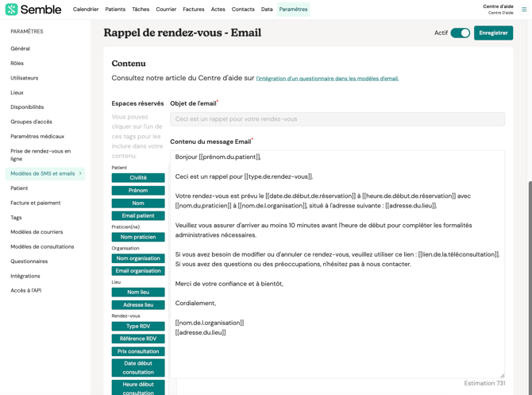Go to the Patients menu
The image size is (532, 395).
[115, 10]
